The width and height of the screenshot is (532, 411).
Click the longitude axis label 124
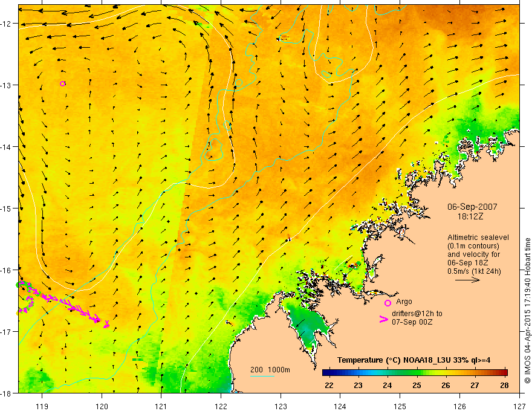(340, 406)
